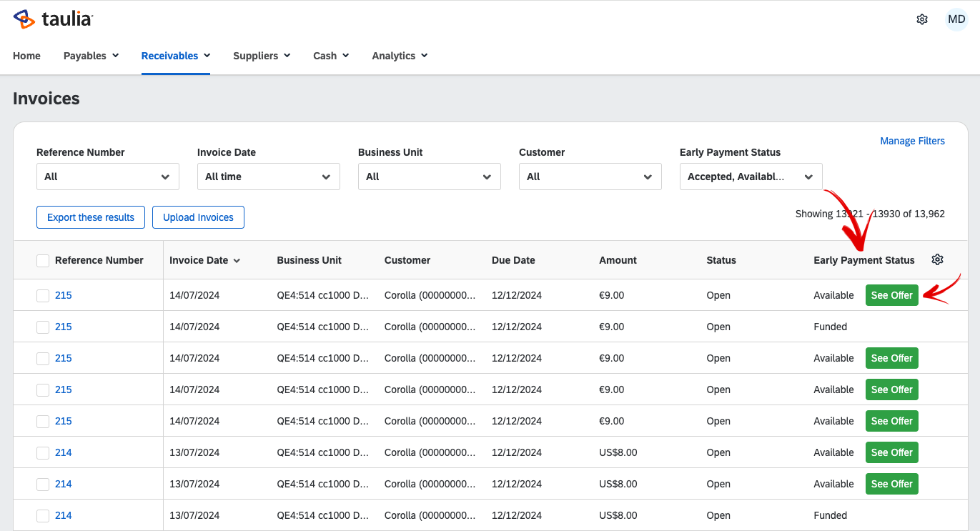
Task: Open reference 214 link in Funded row
Action: click(64, 515)
